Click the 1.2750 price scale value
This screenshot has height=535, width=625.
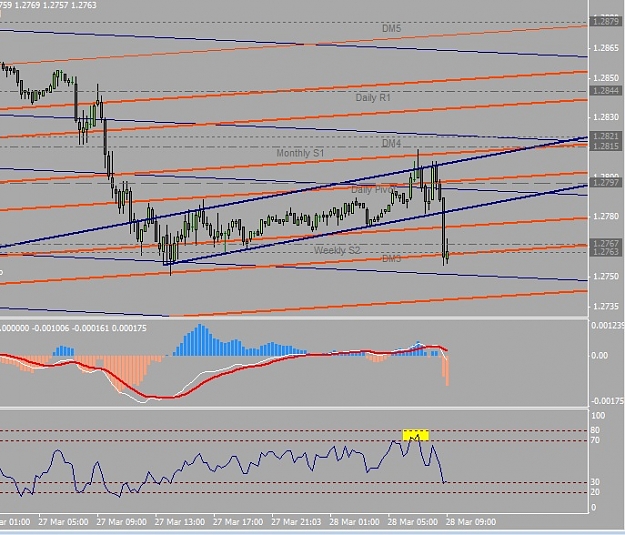(x=606, y=276)
